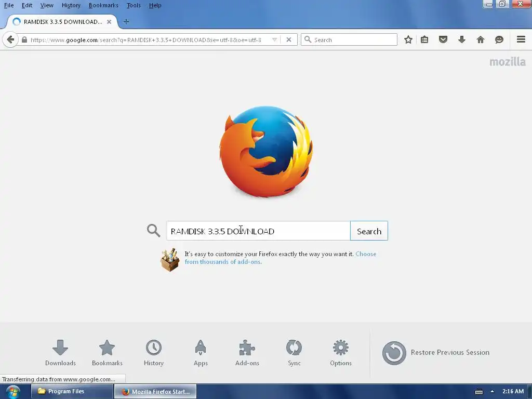The height and width of the screenshot is (399, 532).
Task: Go to home page icon
Action: pyautogui.click(x=481, y=39)
